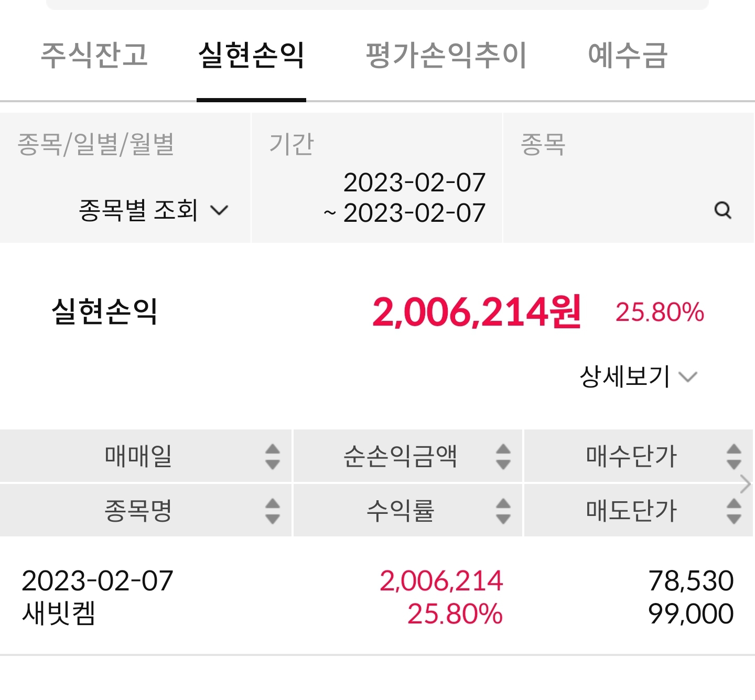Sort by 순손익금액 using its sort arrows

[503, 457]
